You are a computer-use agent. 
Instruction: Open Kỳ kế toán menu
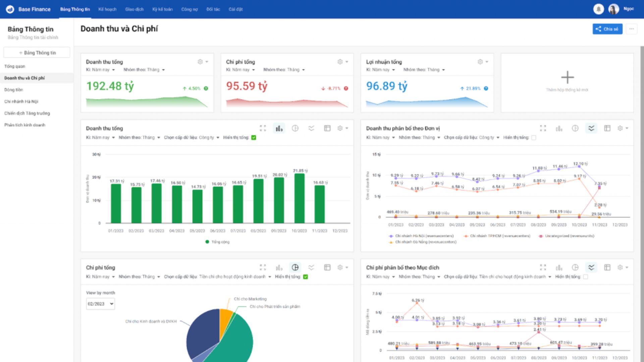tap(162, 9)
